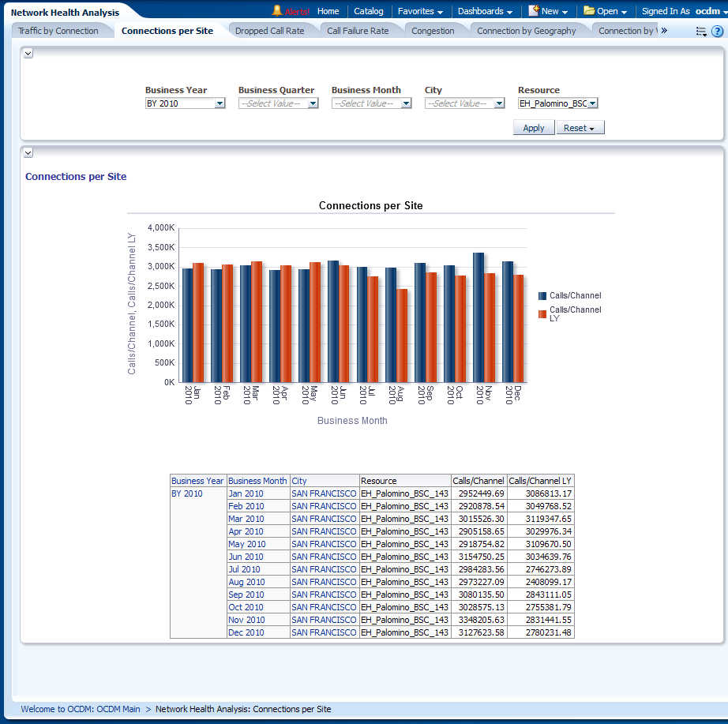The image size is (728, 724).
Task: Collapse the prompts filter section
Action: [x=28, y=53]
